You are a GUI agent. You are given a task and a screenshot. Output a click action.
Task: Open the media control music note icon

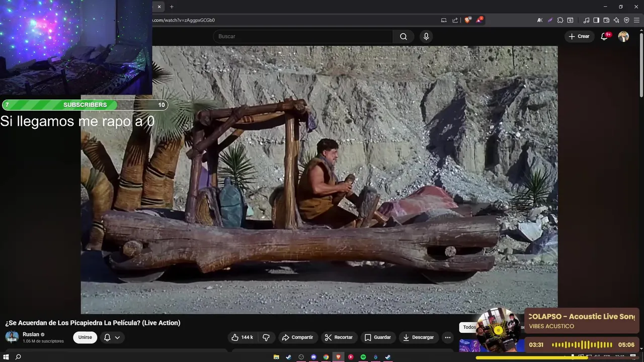(586, 20)
